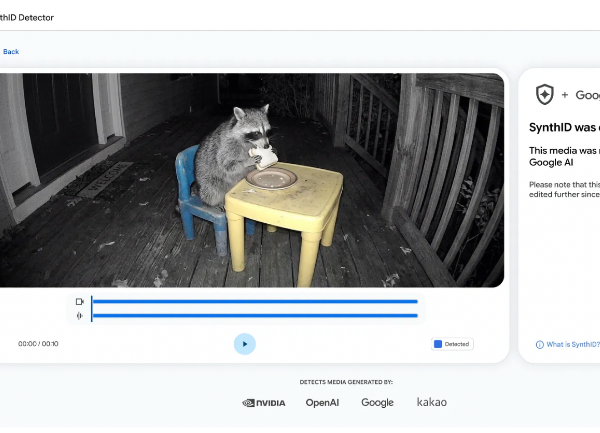The width and height of the screenshot is (600, 433).
Task: Click the Please note disclaimer text
Action: 564,189
